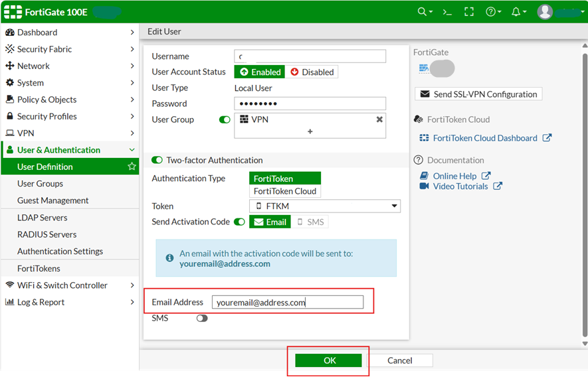The image size is (588, 379).
Task: Toggle fullscreen mode icon
Action: (469, 12)
